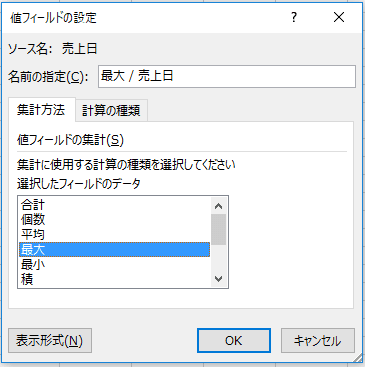
Task: Select 最小 in the list
Action: coord(114,264)
